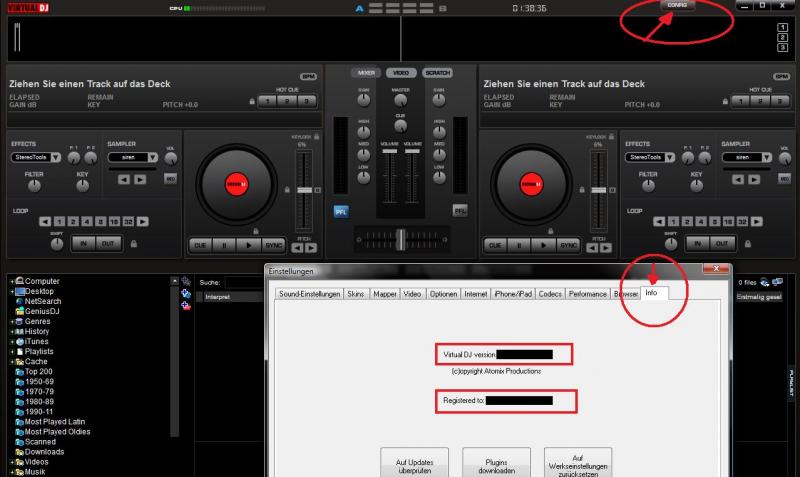Screen dimensions: 800x477
Task: Play the left deck
Action: (249, 245)
